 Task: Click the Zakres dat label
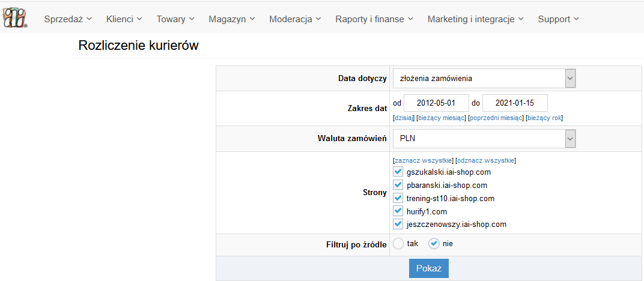(366, 109)
